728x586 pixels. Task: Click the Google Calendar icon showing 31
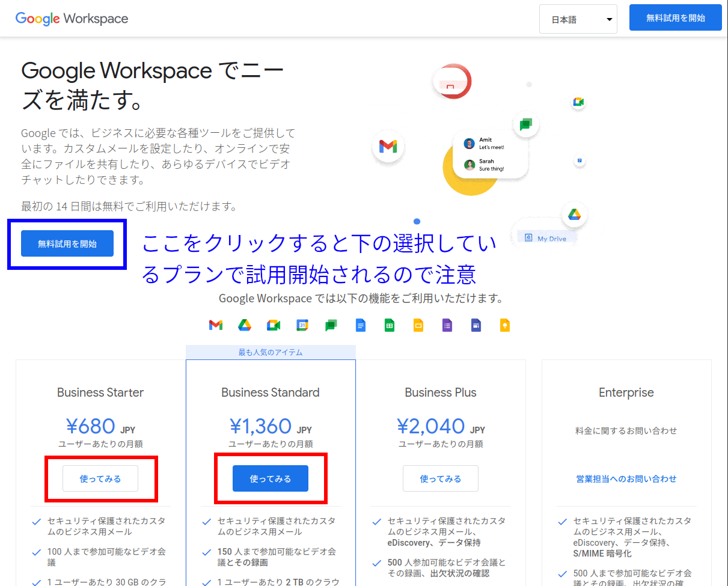point(302,325)
